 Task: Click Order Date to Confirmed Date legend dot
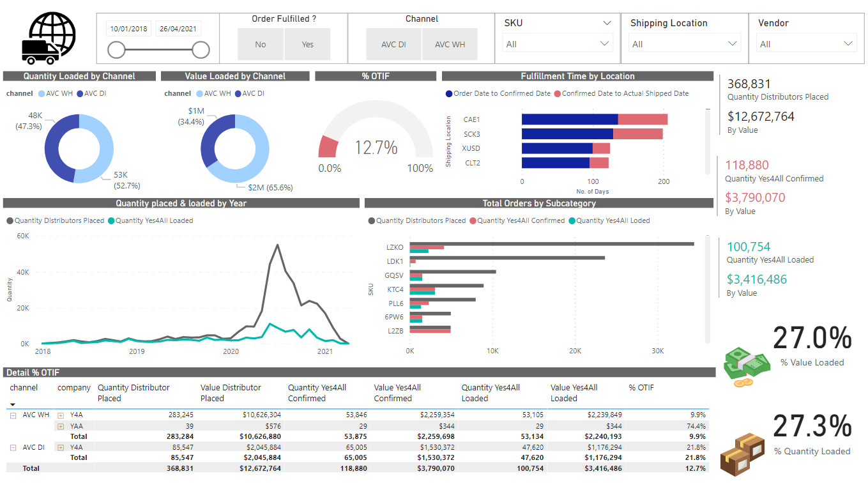449,93
